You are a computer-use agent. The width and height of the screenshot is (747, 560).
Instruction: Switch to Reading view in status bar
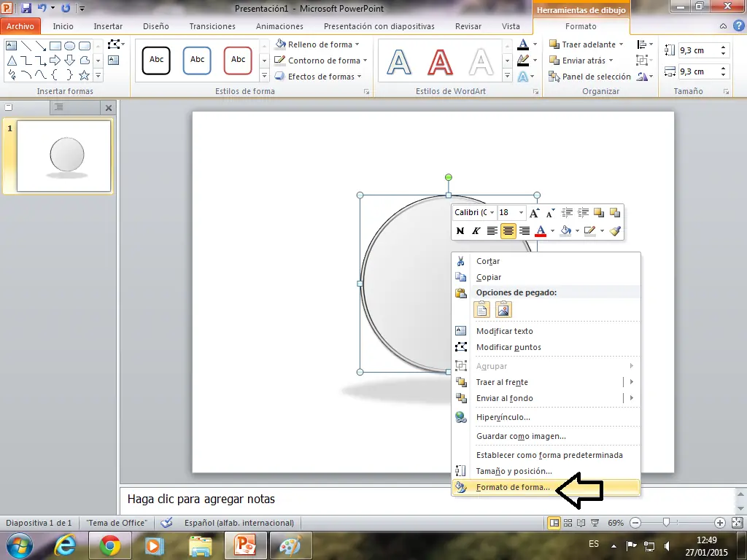(x=581, y=523)
